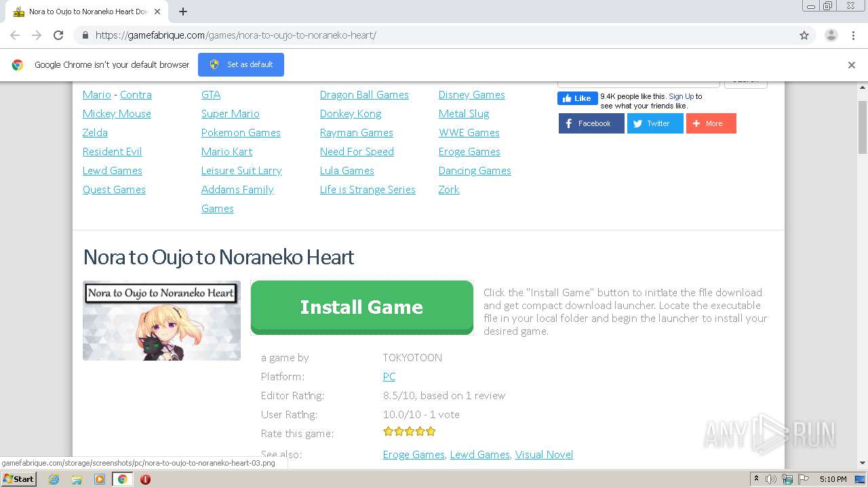Share the page on Facebook
Screen dimensions: 868x488
pyautogui.click(x=591, y=123)
